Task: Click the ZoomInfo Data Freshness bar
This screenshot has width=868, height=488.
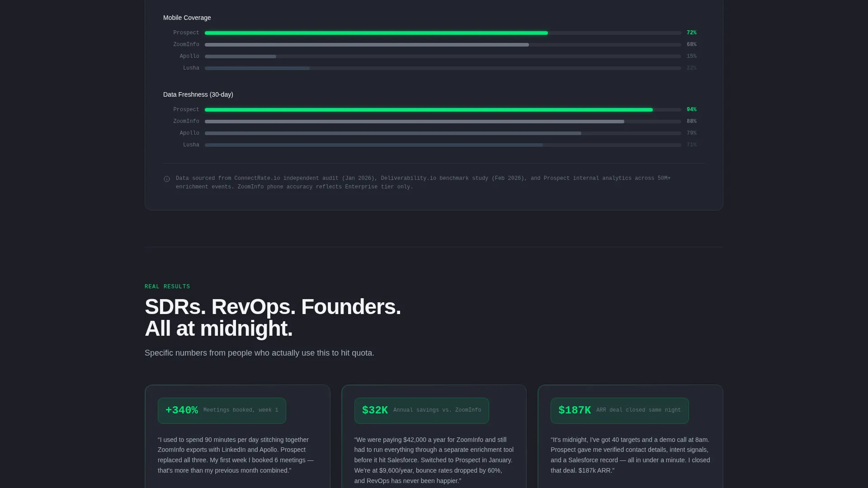Action: click(x=443, y=122)
